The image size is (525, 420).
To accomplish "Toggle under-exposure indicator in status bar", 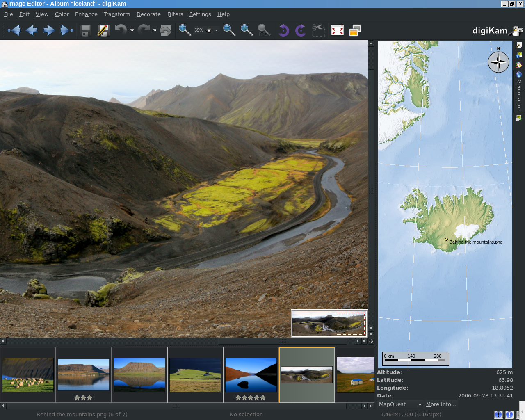I will [498, 415].
